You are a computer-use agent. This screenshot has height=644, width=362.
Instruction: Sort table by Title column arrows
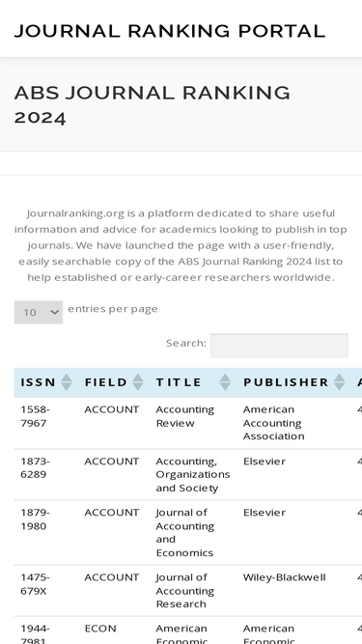click(x=225, y=382)
